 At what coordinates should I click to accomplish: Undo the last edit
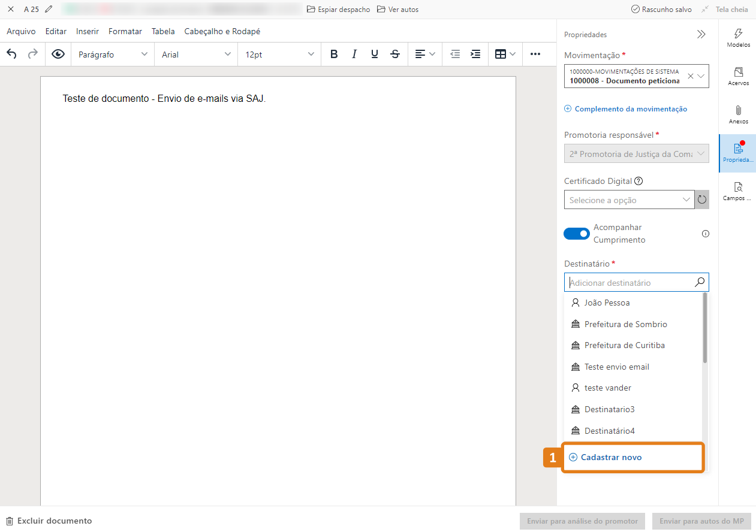pos(11,54)
